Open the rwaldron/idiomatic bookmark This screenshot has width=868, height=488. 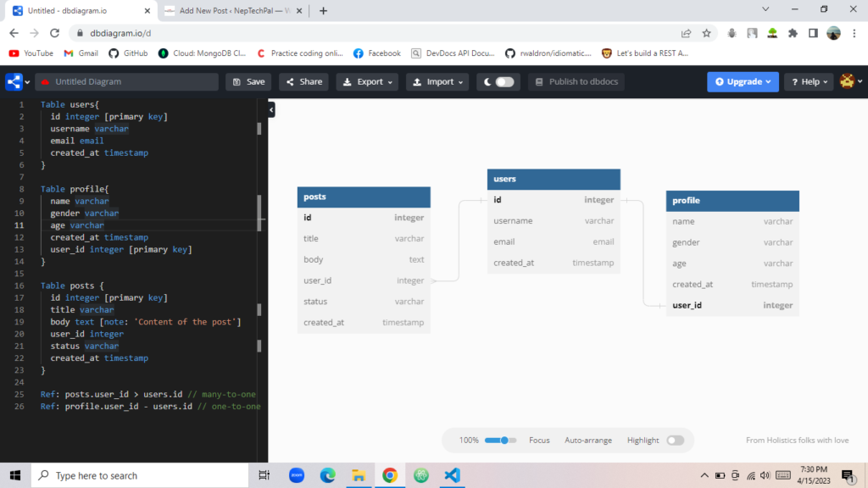tap(548, 53)
